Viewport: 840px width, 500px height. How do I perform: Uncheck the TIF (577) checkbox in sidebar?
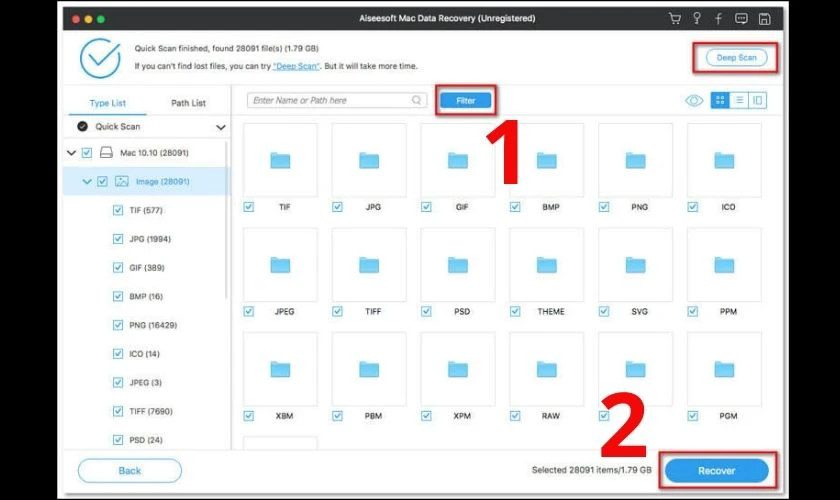click(119, 210)
